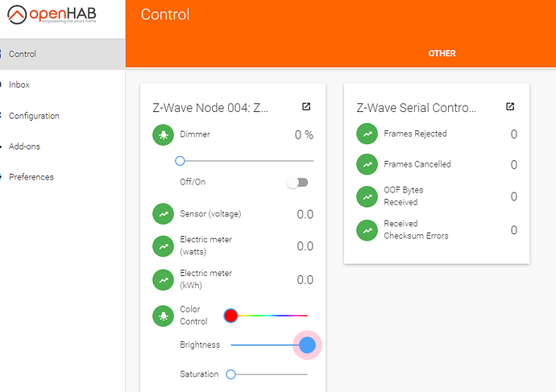The height and width of the screenshot is (392, 556).
Task: Click the Electric meter (watts) icon
Action: point(164,246)
